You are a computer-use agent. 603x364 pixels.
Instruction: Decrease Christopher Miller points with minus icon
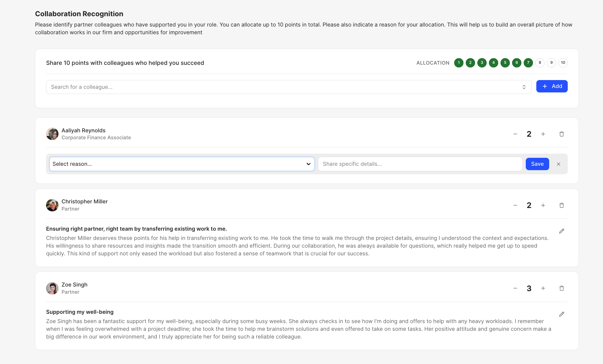(x=515, y=205)
